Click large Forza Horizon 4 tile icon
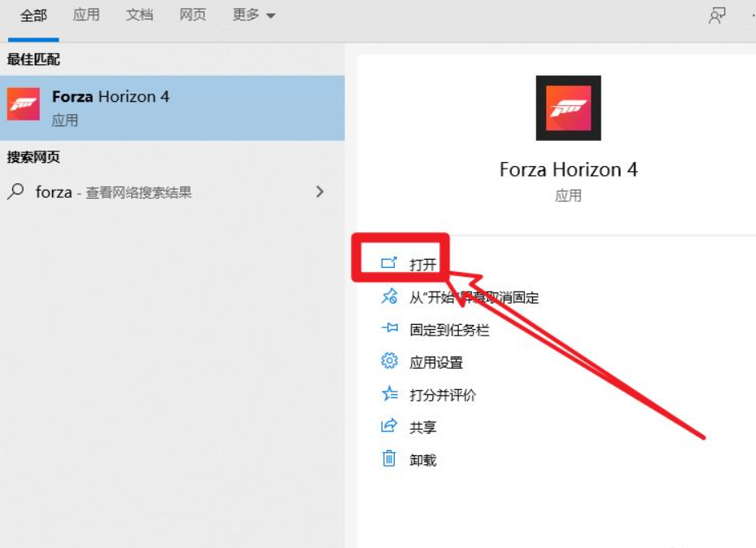 point(569,108)
